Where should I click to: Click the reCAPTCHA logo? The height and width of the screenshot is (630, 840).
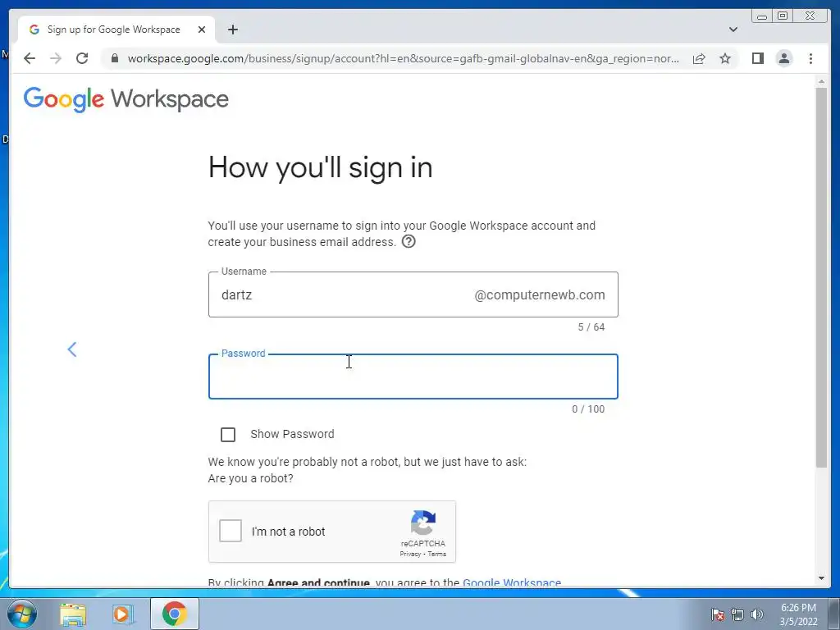423,523
